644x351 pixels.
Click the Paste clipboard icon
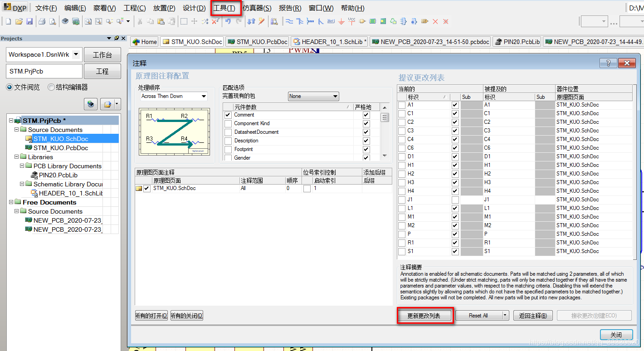click(161, 21)
